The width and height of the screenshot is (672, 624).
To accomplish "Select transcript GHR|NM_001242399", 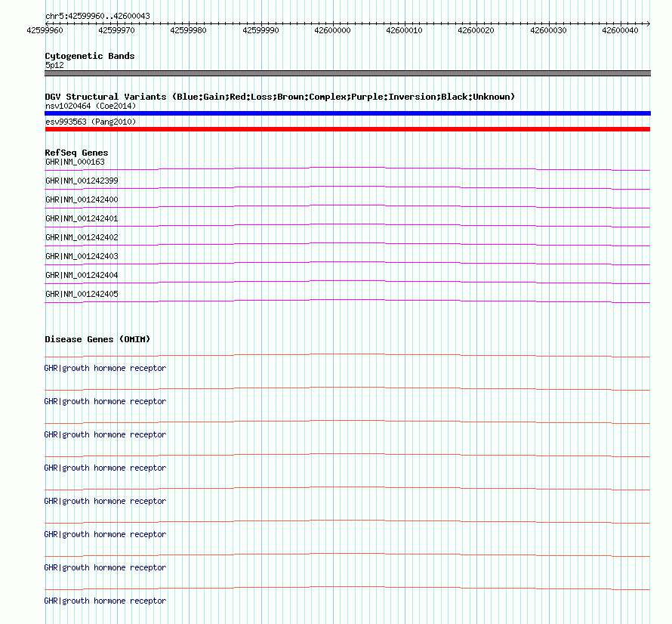I will 82,181.
